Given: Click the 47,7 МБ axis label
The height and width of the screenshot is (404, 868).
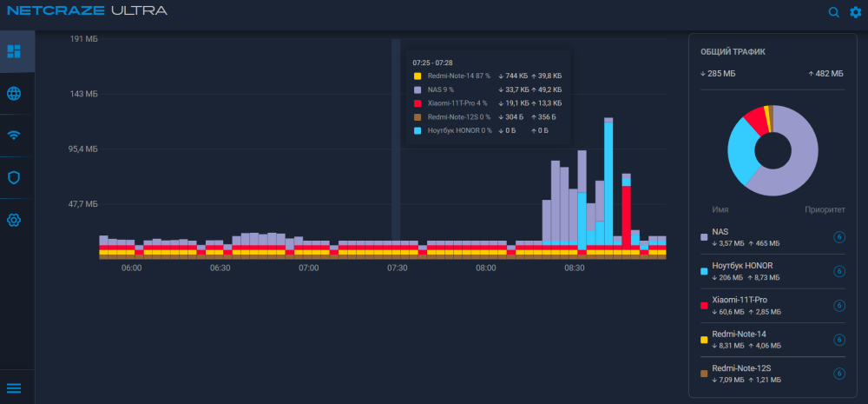Looking at the screenshot, I should pyautogui.click(x=83, y=204).
